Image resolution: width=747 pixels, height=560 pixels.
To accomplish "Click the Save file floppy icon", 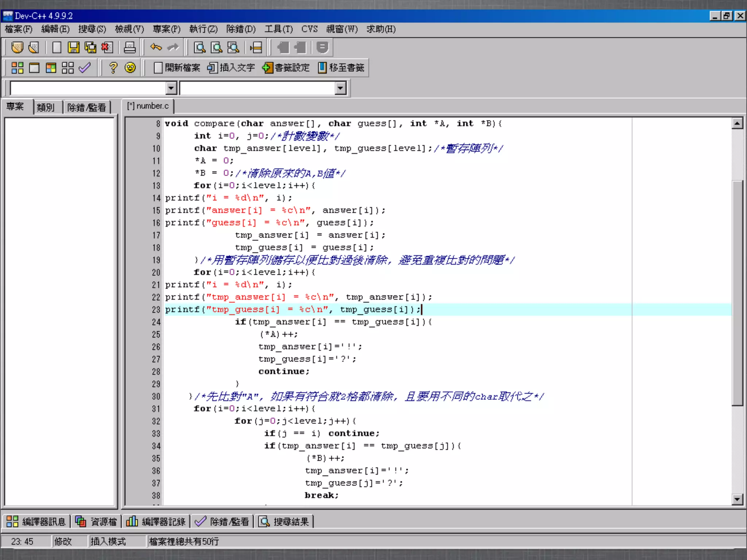I will click(x=73, y=47).
